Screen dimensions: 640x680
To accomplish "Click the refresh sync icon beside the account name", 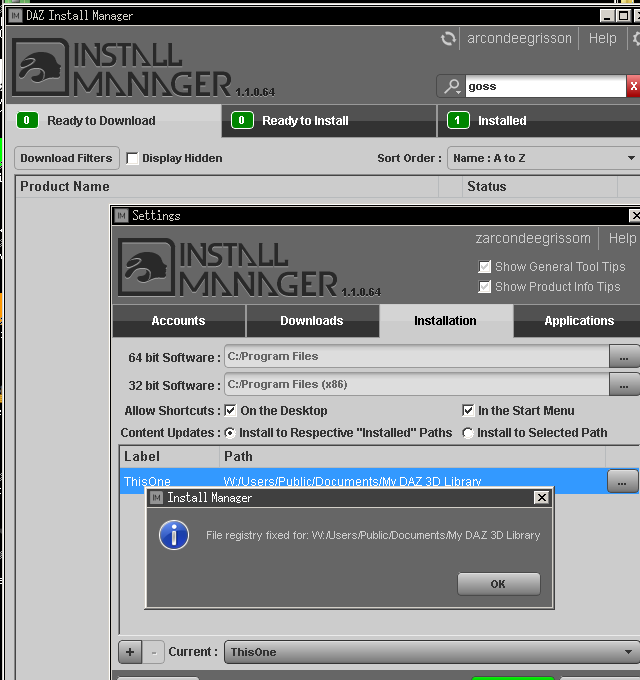I will pyautogui.click(x=448, y=39).
